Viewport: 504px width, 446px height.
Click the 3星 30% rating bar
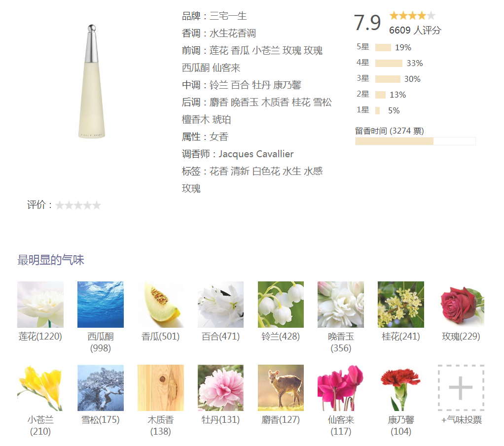click(388, 79)
